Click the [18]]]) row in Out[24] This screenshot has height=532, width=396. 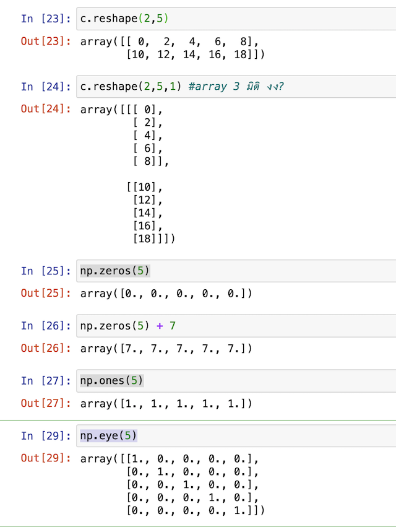(x=154, y=238)
